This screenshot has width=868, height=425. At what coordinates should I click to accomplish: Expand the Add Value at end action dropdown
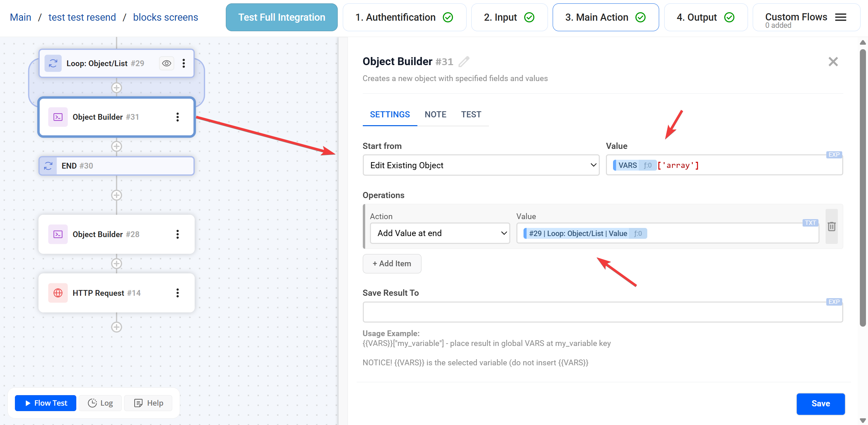(440, 233)
